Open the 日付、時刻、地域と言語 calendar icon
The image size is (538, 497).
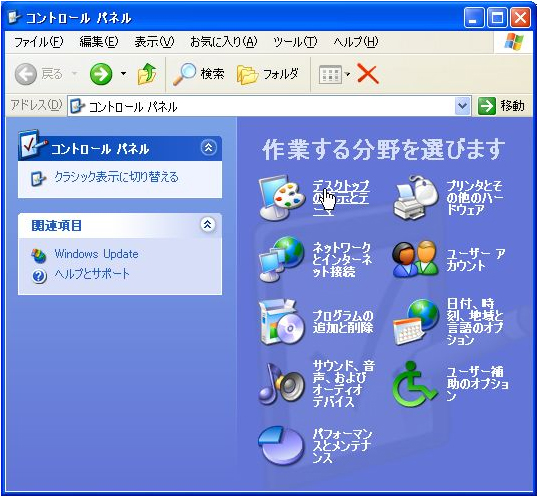[416, 322]
